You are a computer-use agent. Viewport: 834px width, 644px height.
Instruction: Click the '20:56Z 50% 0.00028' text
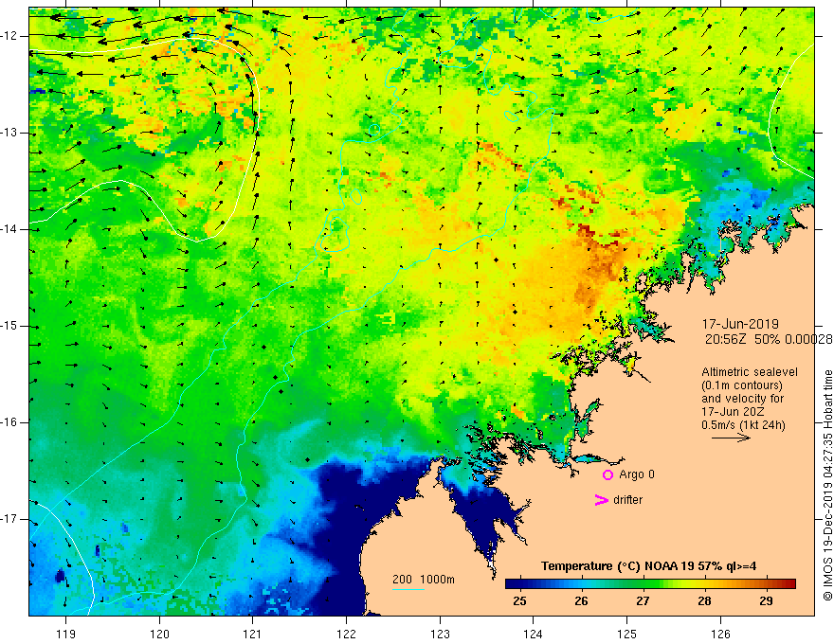[769, 339]
